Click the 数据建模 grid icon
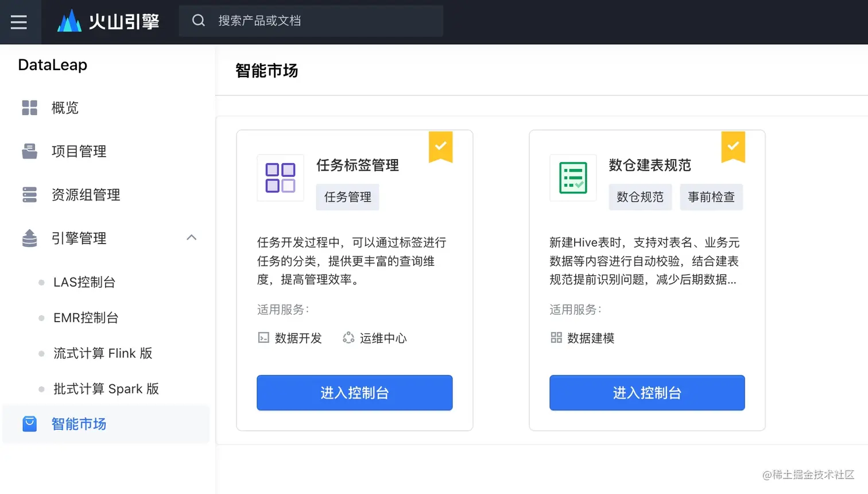The width and height of the screenshot is (868, 494). (x=556, y=338)
